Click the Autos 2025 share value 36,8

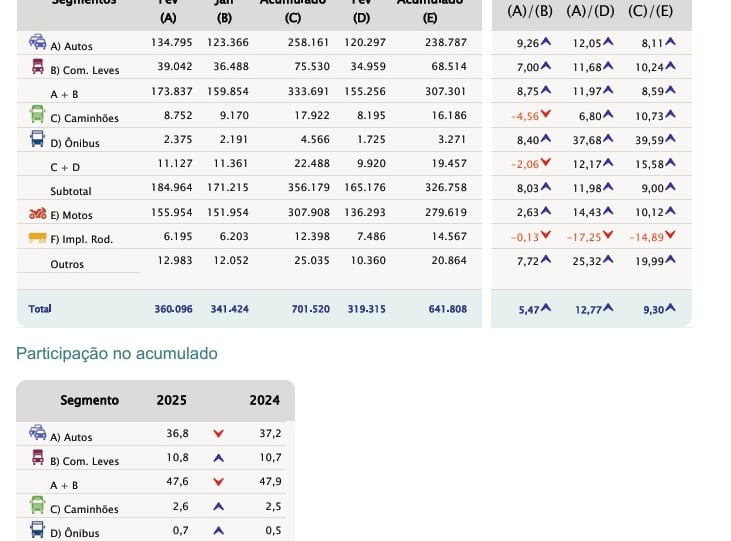178,433
